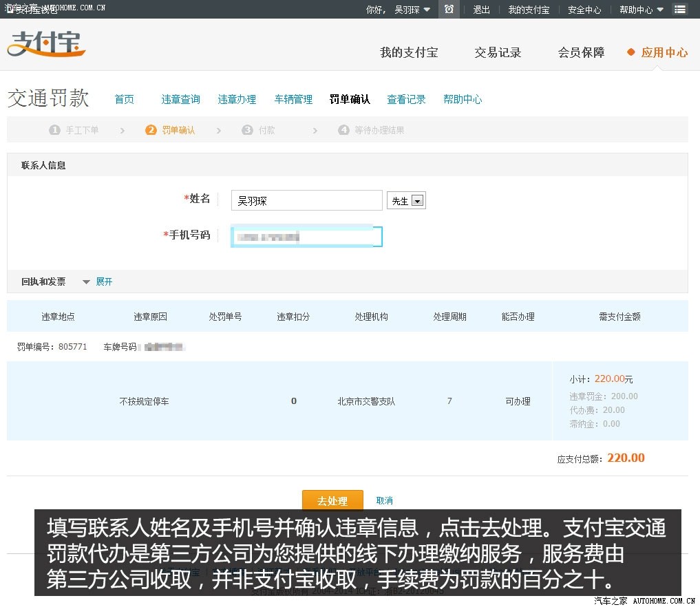
Task: Click the 取消 link
Action: (384, 500)
